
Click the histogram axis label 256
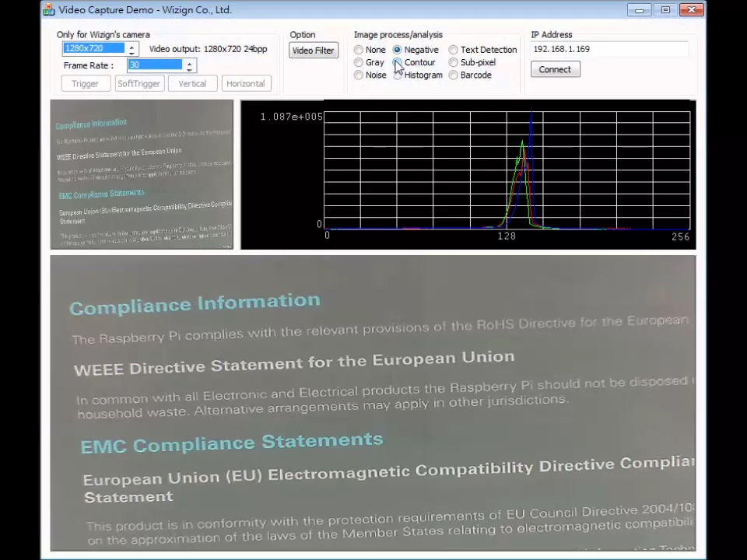point(680,236)
